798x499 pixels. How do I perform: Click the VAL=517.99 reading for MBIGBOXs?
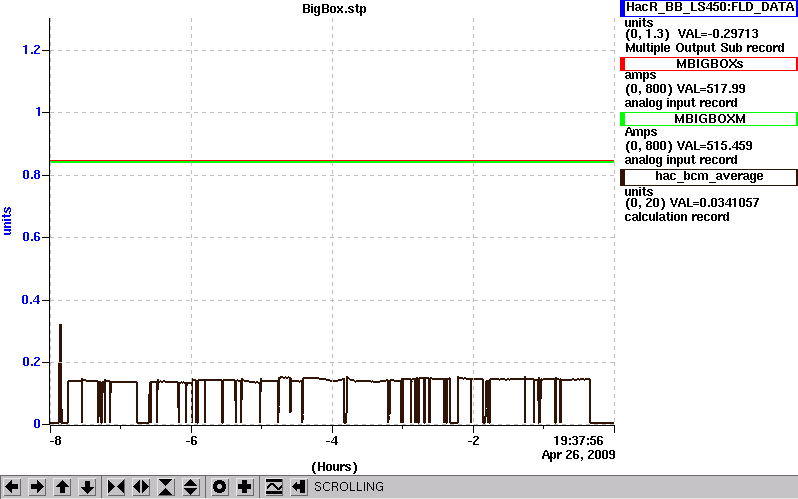point(710,89)
